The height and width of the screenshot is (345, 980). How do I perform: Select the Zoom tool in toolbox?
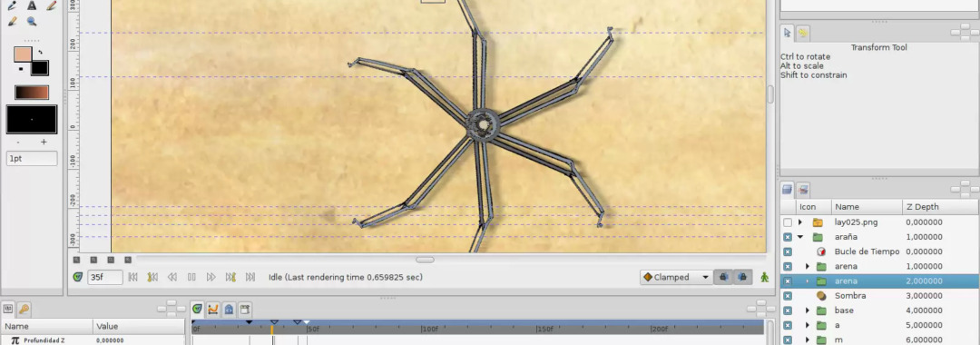(x=31, y=22)
